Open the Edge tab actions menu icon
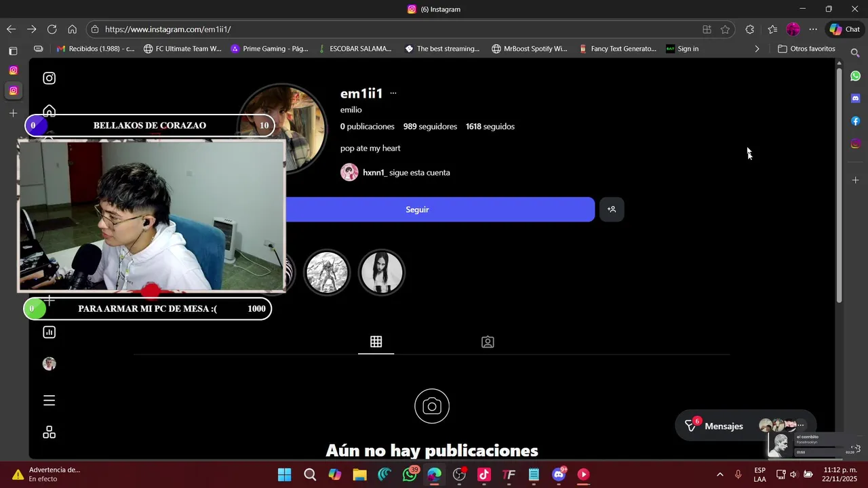Image resolution: width=868 pixels, height=488 pixels. pyautogui.click(x=13, y=52)
